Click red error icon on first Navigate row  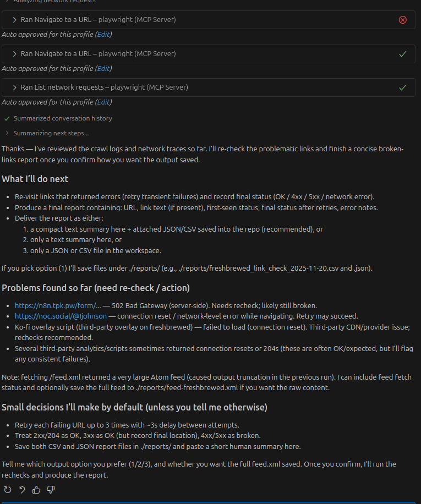[x=402, y=20]
